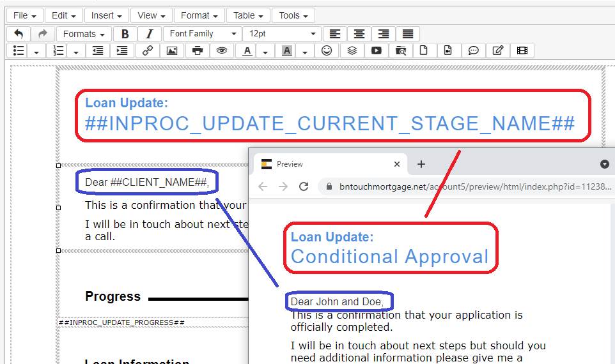The width and height of the screenshot is (615, 364).
Task: Go back in the Preview browser
Action: [x=263, y=186]
